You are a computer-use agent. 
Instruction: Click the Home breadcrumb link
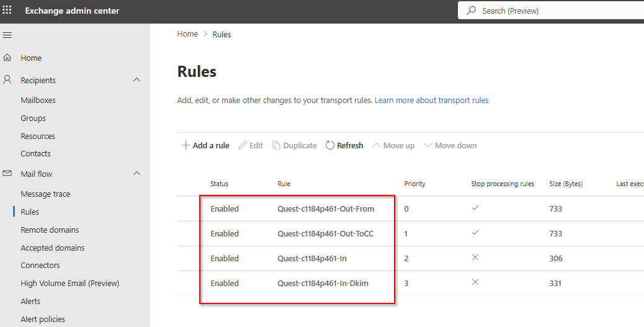[187, 34]
